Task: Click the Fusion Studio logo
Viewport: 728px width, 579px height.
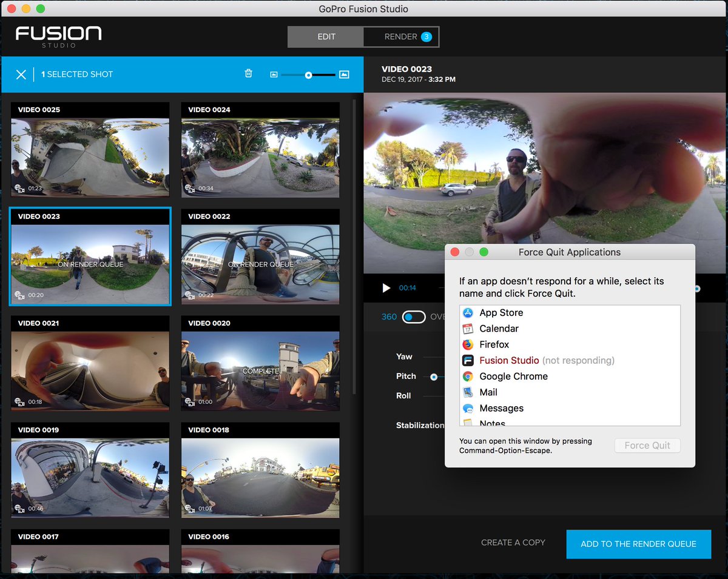Action: coord(59,36)
